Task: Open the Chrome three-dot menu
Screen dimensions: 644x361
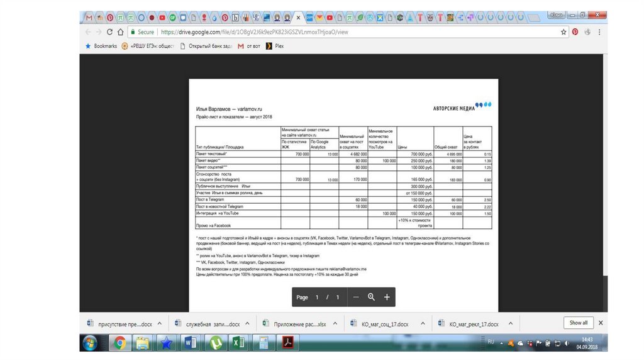Action: coord(599,32)
